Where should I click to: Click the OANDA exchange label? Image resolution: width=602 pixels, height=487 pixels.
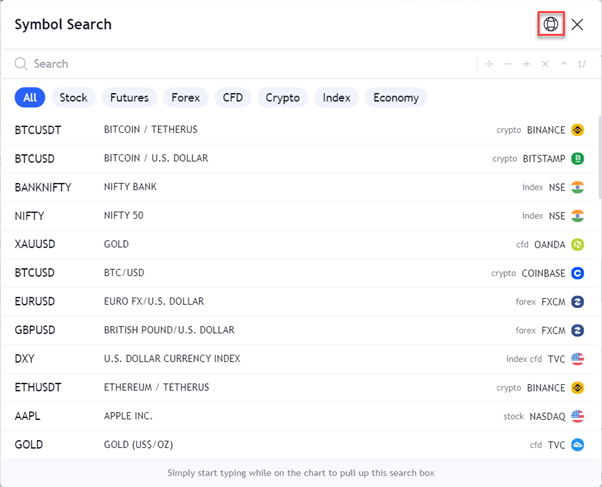click(550, 245)
